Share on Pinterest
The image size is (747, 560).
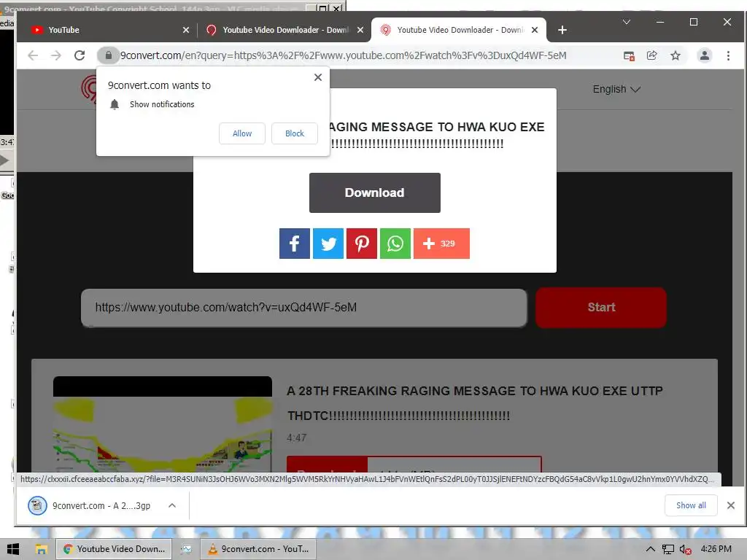362,244
